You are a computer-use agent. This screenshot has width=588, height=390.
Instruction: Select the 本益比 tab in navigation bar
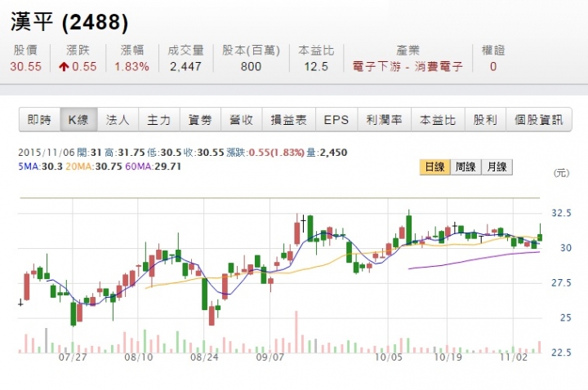point(438,120)
